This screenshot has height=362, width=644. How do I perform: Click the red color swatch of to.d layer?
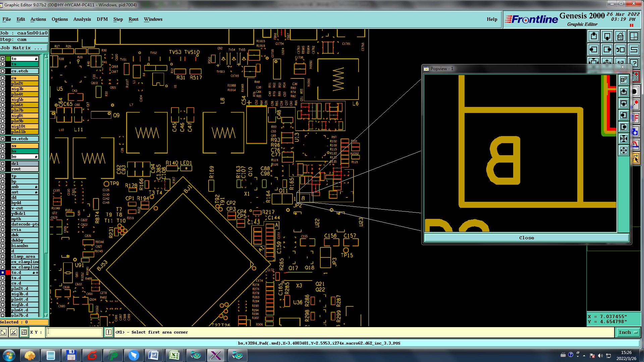[8, 273]
